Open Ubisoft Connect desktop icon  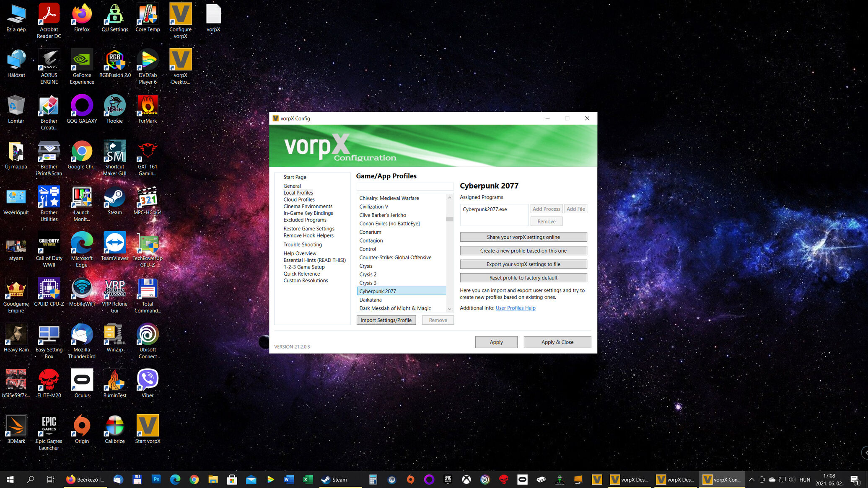148,341
